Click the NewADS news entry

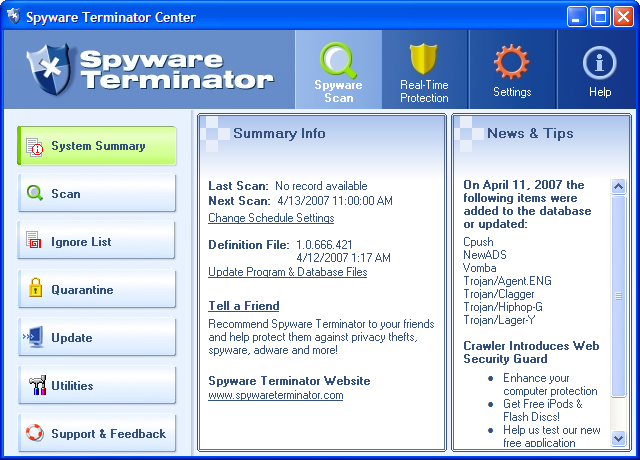click(x=484, y=255)
